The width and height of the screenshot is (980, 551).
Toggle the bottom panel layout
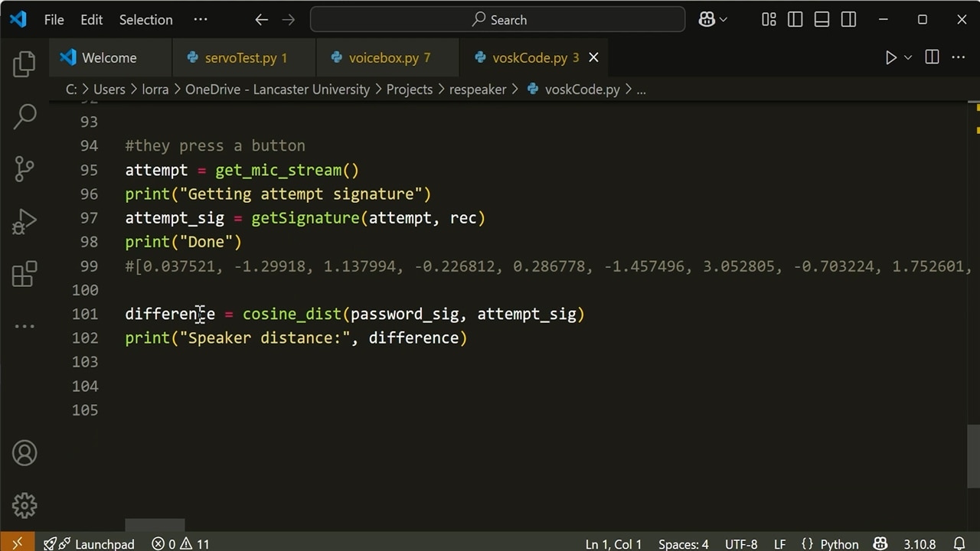coord(822,20)
